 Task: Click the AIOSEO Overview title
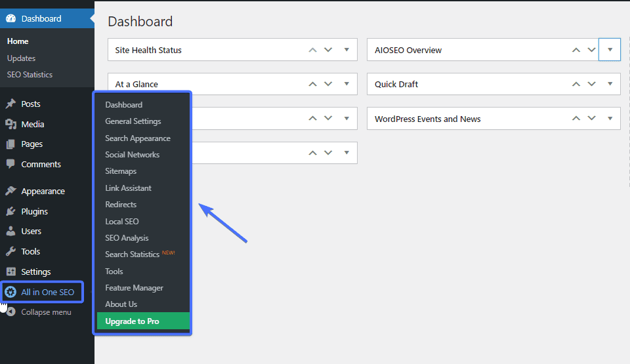click(408, 50)
